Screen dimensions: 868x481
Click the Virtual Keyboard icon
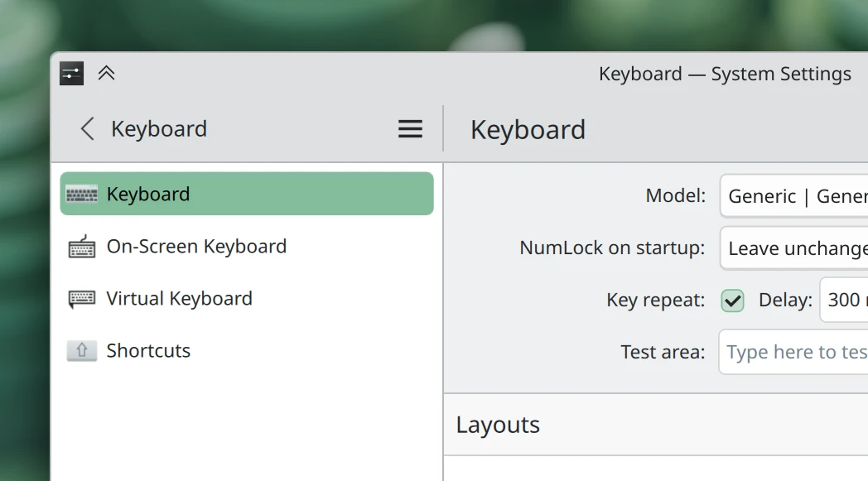pos(81,298)
